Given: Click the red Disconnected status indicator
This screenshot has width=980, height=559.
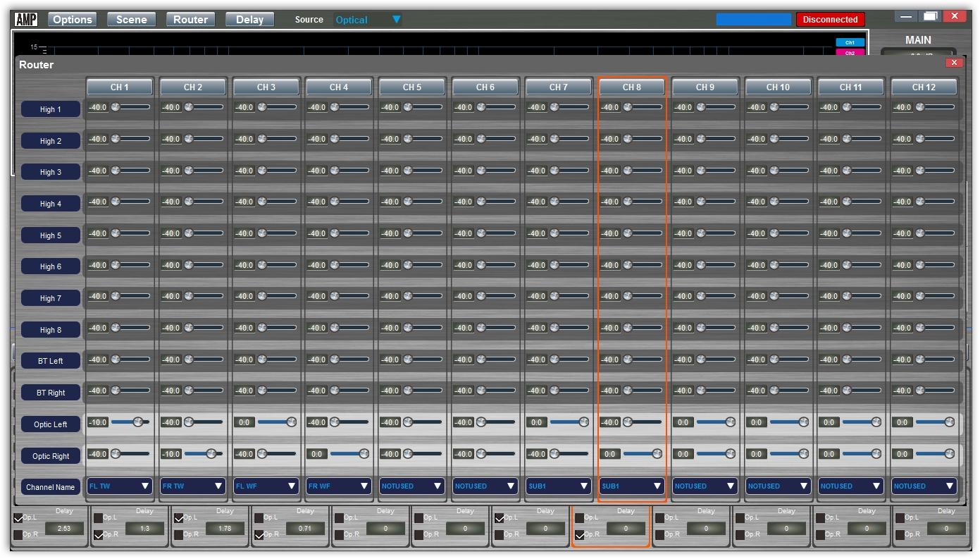Looking at the screenshot, I should (830, 20).
